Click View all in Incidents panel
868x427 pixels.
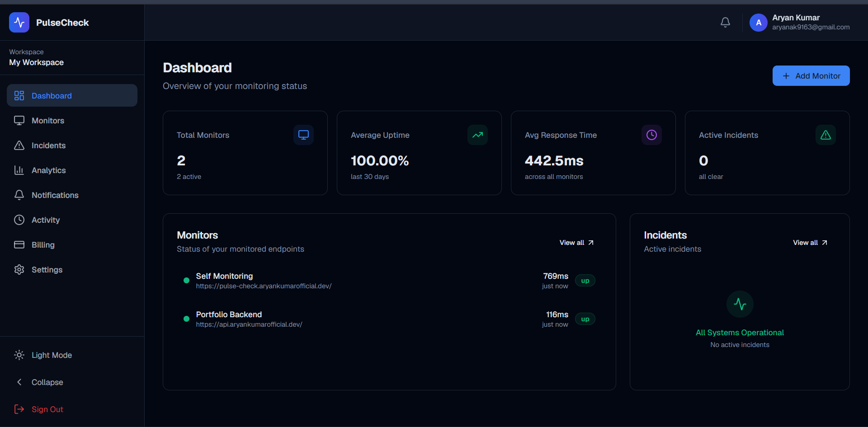point(810,243)
